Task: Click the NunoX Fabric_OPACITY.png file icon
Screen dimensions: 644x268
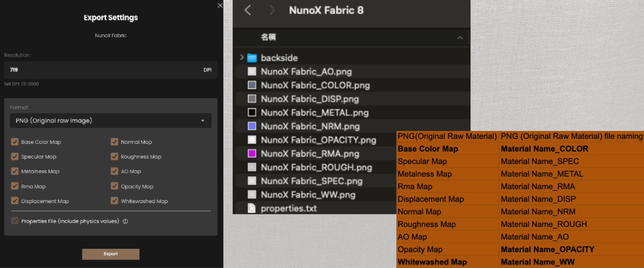Action: 252,140
